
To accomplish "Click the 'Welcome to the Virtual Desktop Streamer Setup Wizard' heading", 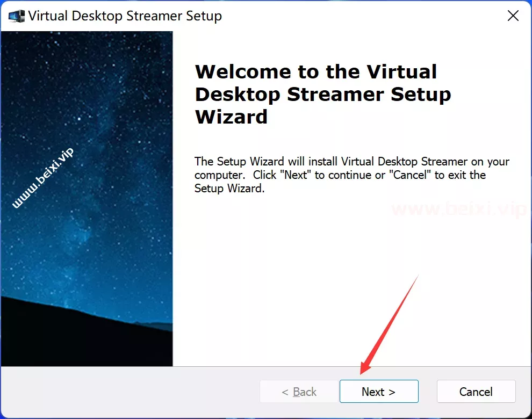I will pos(322,95).
